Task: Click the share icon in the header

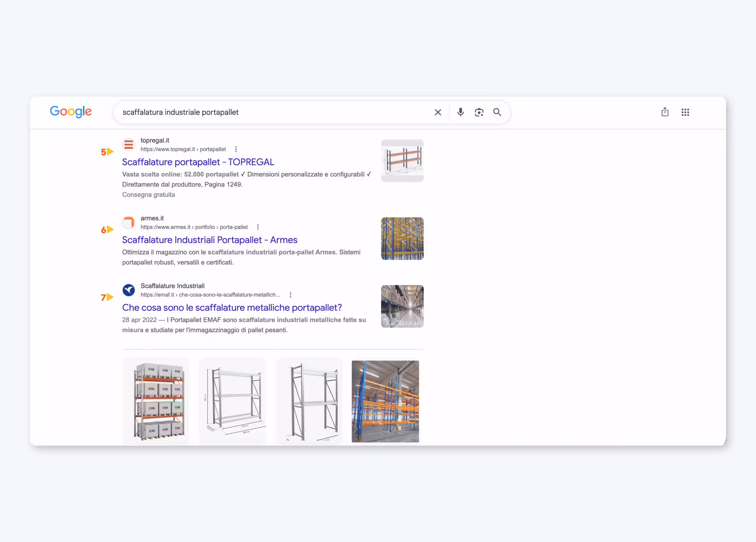Action: 665,112
